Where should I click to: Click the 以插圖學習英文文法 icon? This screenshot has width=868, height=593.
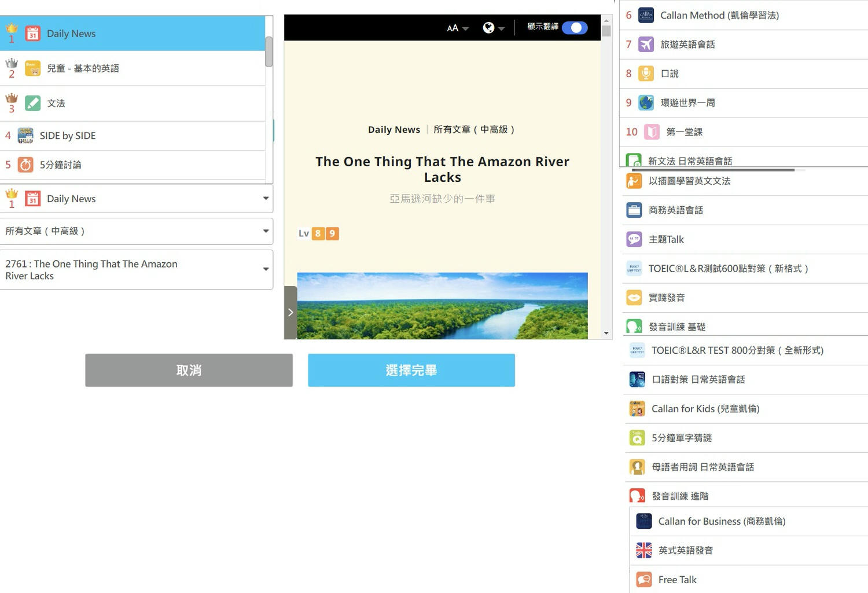[634, 181]
